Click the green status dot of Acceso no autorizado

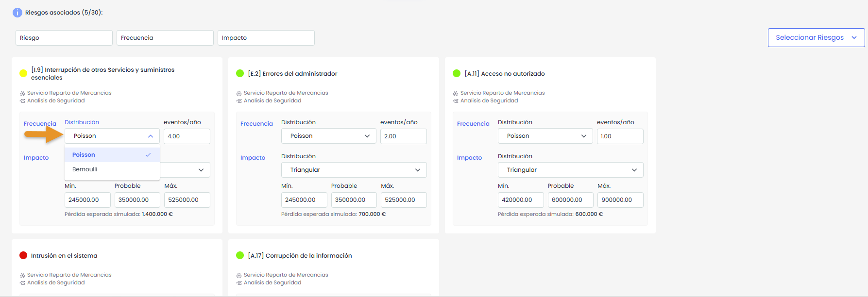click(457, 73)
